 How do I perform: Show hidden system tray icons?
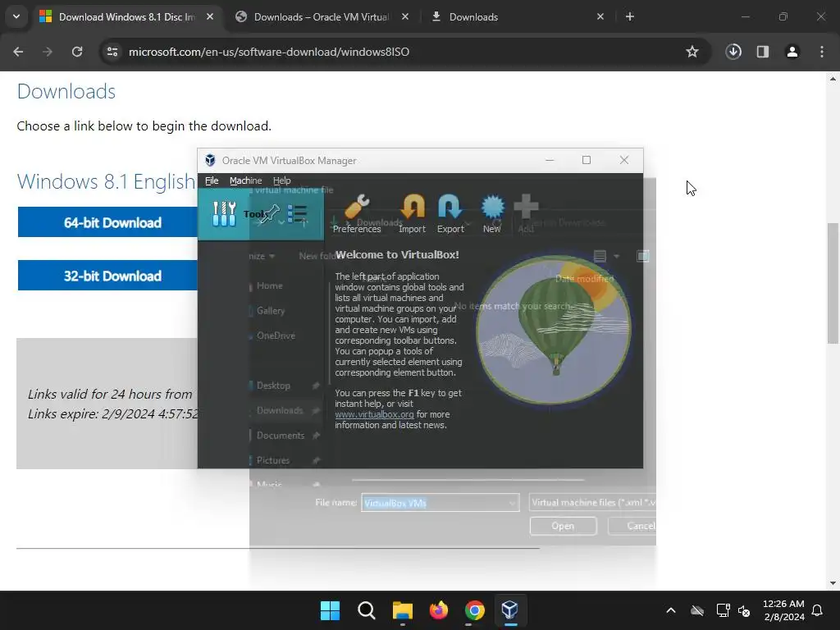coord(671,610)
